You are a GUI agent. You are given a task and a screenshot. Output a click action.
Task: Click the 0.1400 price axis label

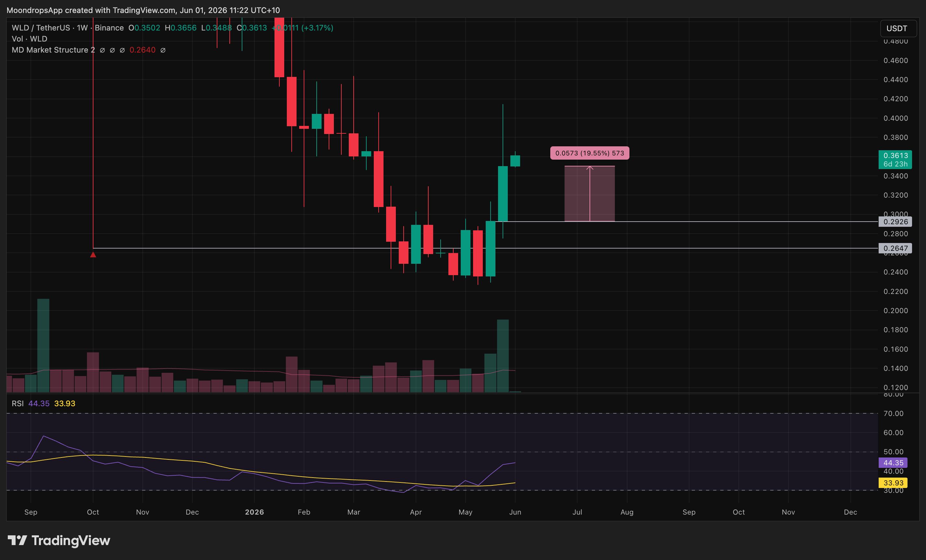coord(896,369)
